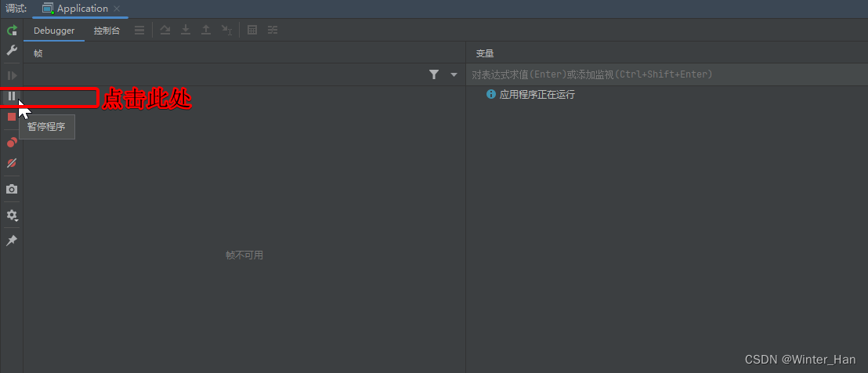The image size is (868, 373).
Task: Close the Application debug tab
Action: 116,9
